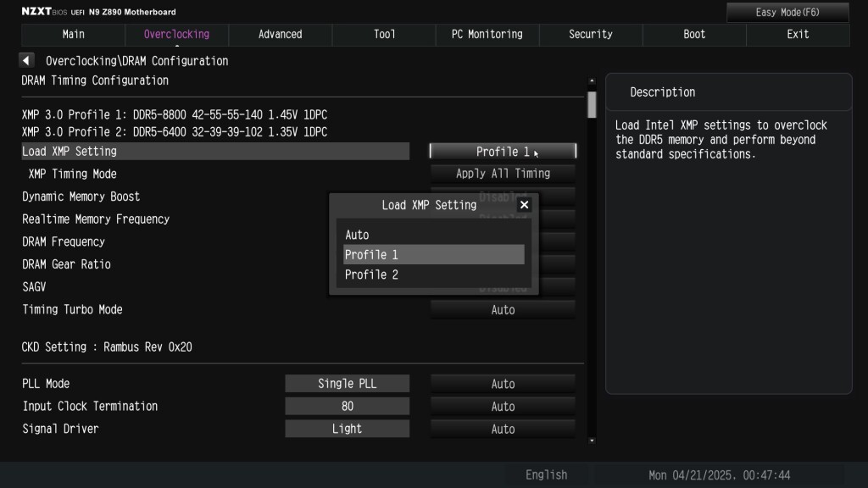Go to the Security tab
The image size is (868, 488).
(x=591, y=34)
